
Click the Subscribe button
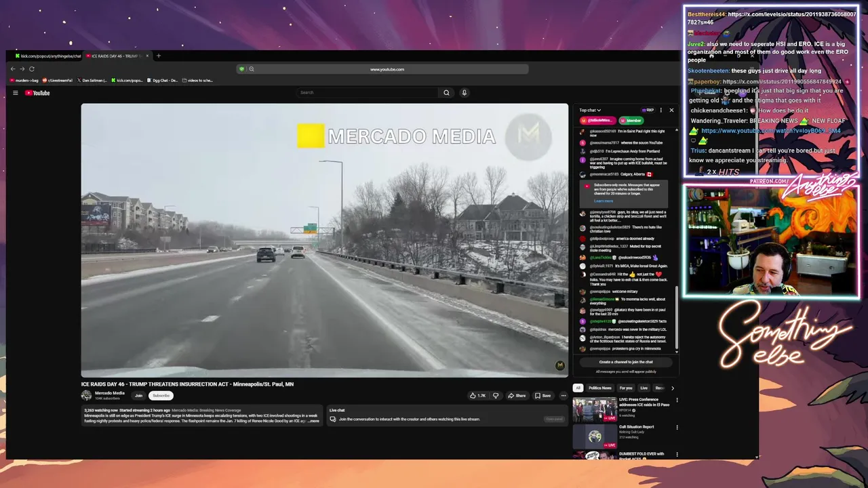point(161,395)
